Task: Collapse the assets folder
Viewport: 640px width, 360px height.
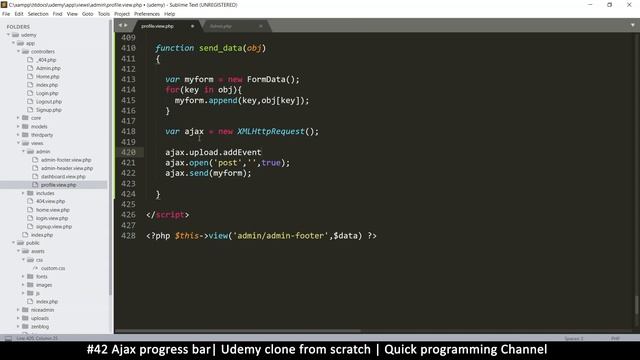Action: click(x=18, y=251)
